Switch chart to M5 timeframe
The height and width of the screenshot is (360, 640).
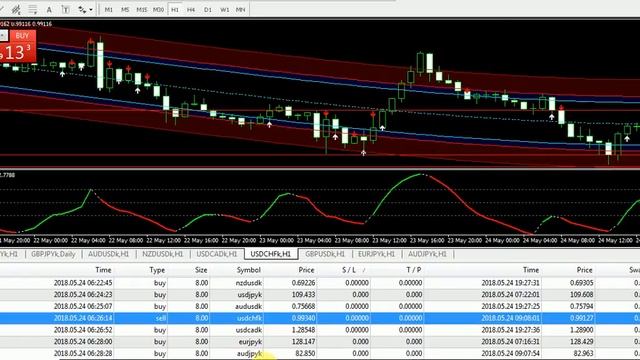[125, 9]
